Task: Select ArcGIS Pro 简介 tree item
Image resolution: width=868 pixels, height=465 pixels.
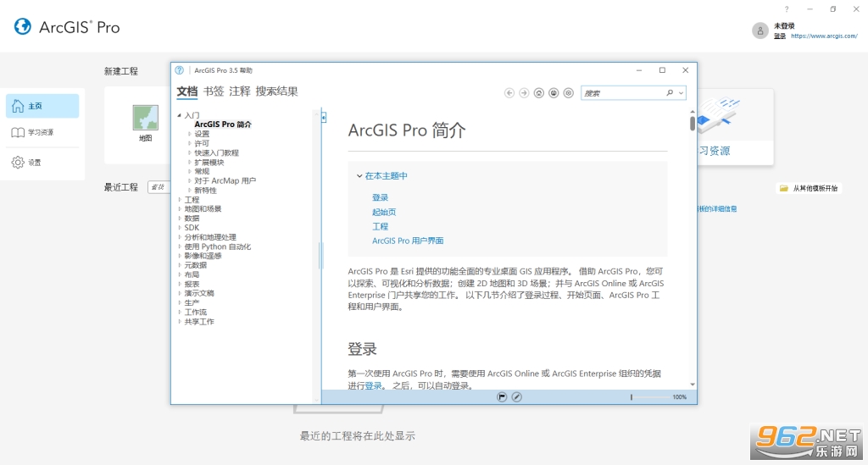Action: click(223, 125)
